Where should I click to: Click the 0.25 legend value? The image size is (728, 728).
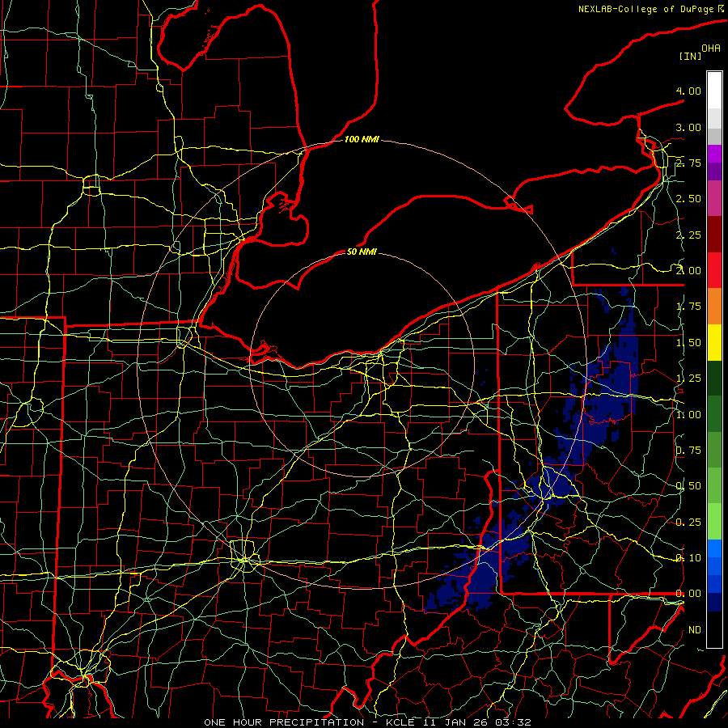[688, 523]
